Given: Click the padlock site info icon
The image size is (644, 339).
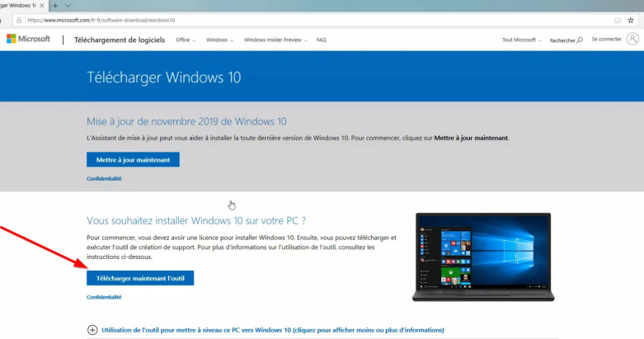Looking at the screenshot, I should click(x=19, y=20).
